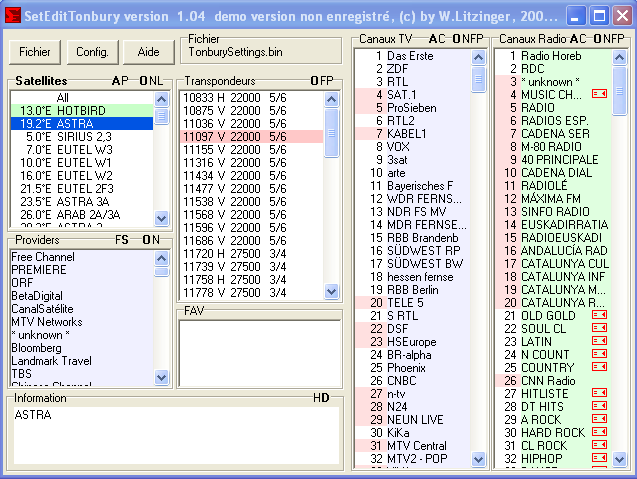The image size is (637, 479).
Task: Click the encryption icon beside COUNTRY
Action: coord(599,367)
